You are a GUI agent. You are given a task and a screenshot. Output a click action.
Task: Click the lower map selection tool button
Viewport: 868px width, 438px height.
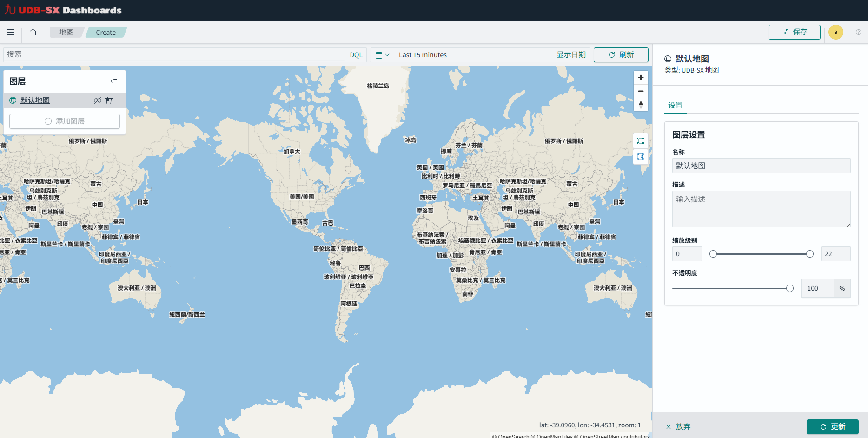pyautogui.click(x=641, y=157)
